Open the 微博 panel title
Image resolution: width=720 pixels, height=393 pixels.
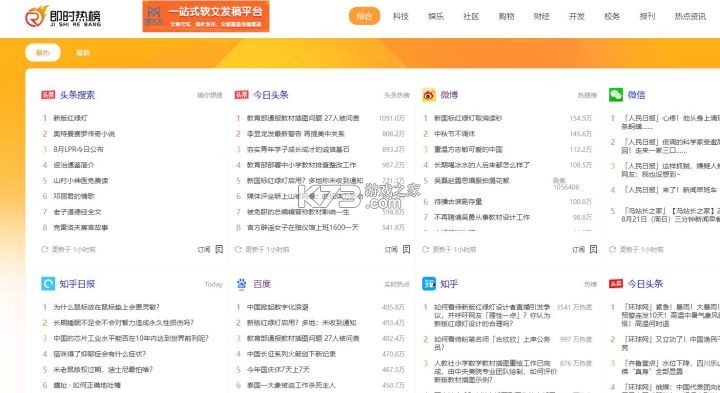click(x=449, y=95)
